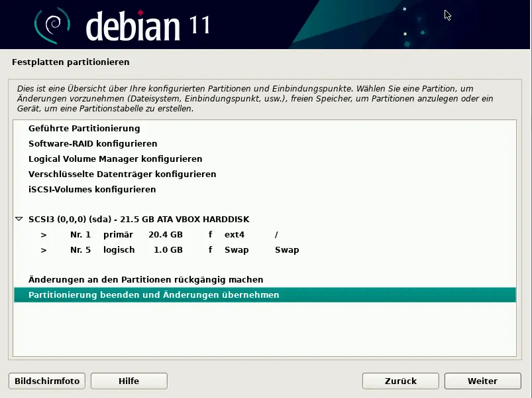
Task: Choose Software-RAID konfigurieren
Action: tap(93, 143)
